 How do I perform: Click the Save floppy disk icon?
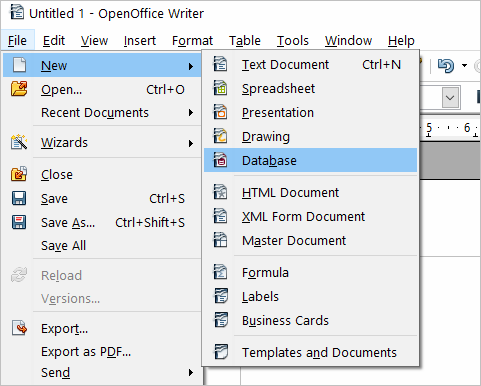[19, 198]
